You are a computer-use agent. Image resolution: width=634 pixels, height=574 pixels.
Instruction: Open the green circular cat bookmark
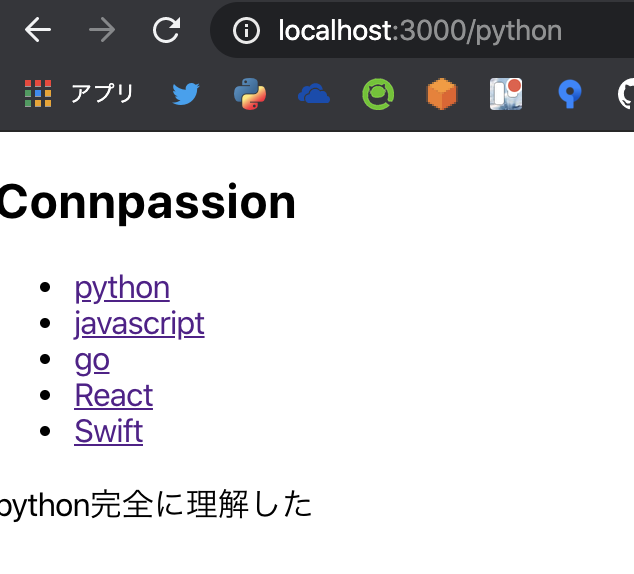[x=378, y=94]
